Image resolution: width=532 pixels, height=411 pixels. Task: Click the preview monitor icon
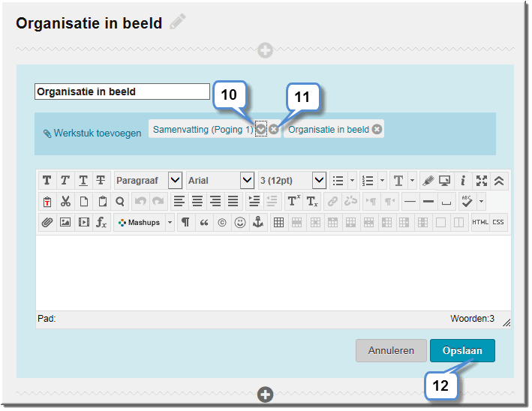pyautogui.click(x=445, y=181)
